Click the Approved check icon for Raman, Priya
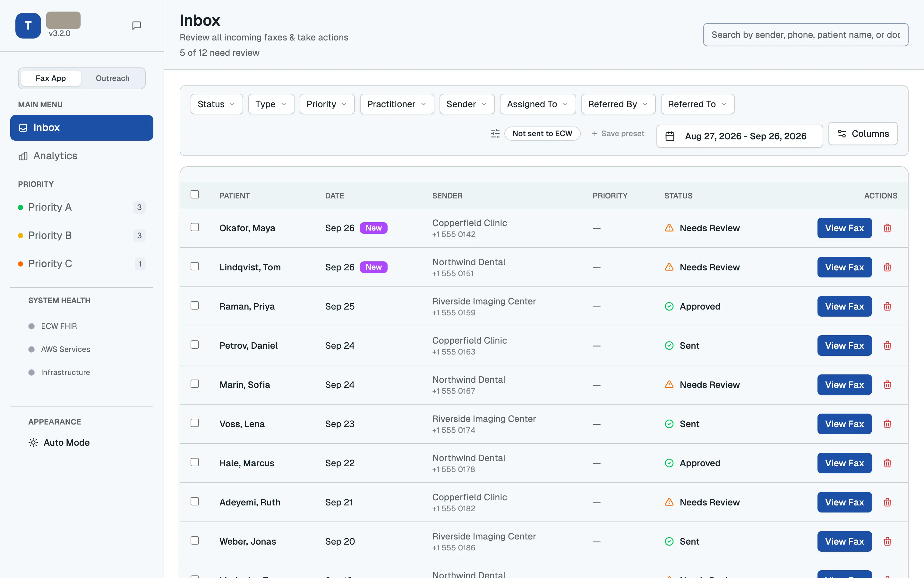 pyautogui.click(x=669, y=306)
